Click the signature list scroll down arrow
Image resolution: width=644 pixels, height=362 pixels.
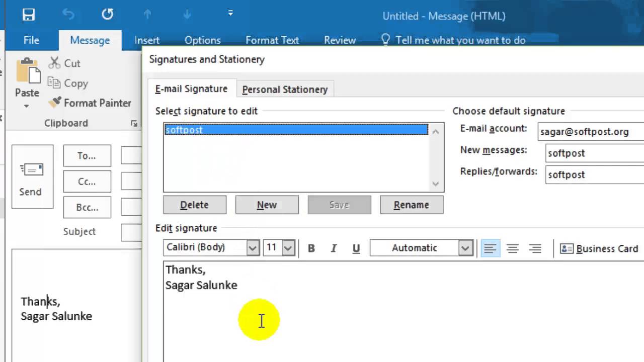coord(436,184)
